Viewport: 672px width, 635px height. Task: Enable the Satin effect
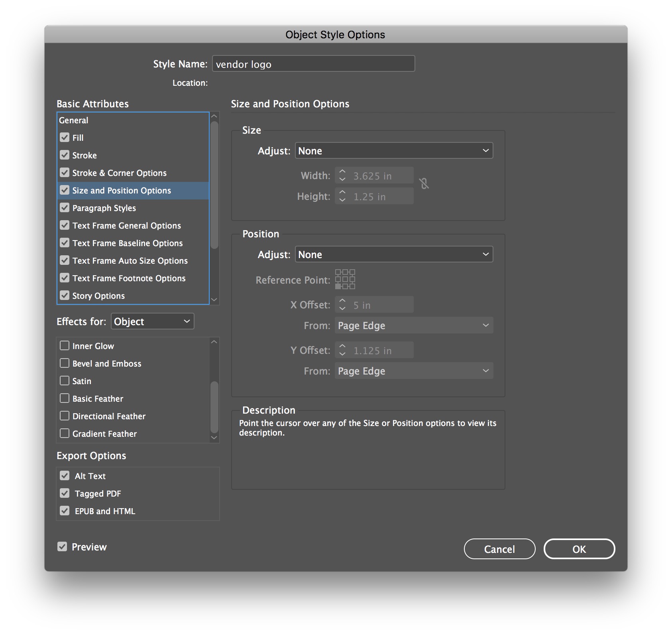click(65, 381)
